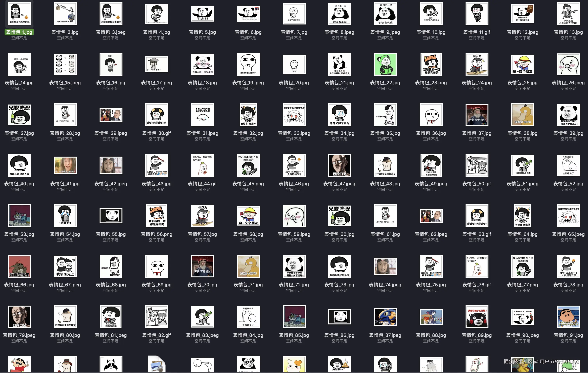The image size is (588, 373).
Task: Open the 表情包_38.jpg yellow duck image
Action: click(x=523, y=115)
